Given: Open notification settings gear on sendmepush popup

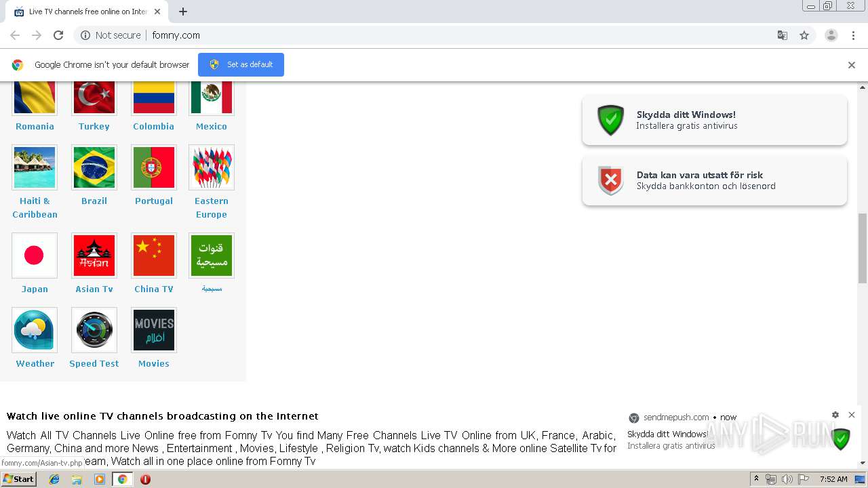Looking at the screenshot, I should [x=835, y=415].
